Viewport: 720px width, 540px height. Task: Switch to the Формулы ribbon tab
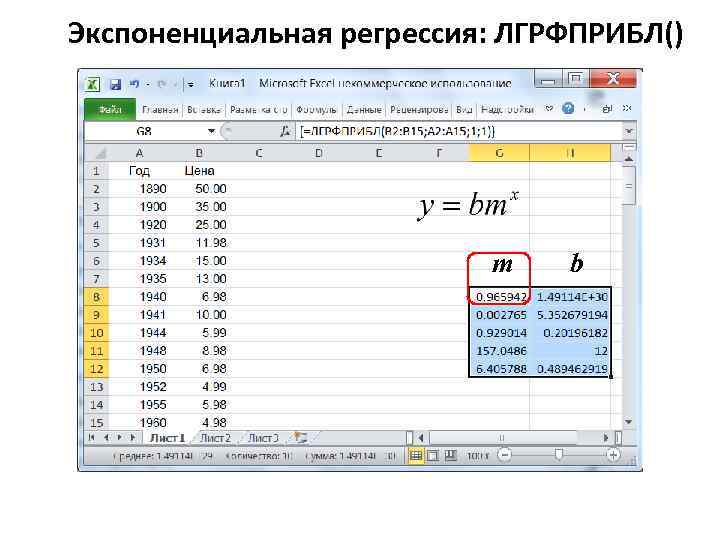point(316,110)
